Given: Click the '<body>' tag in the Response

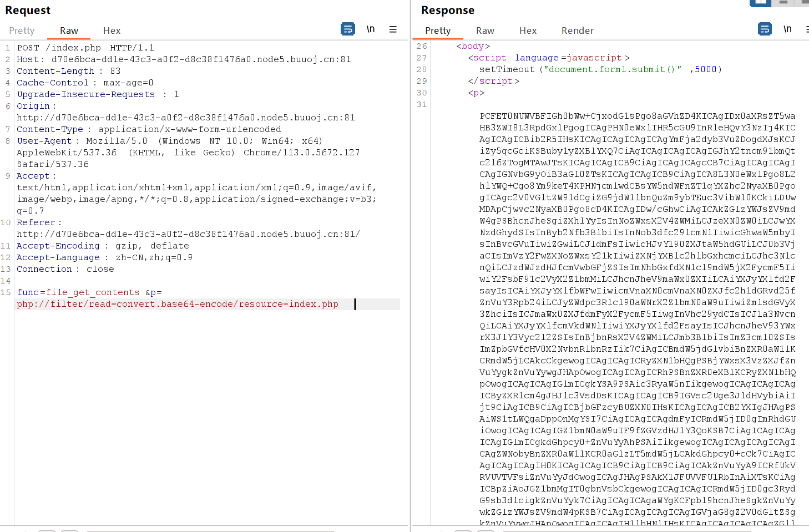Looking at the screenshot, I should [x=473, y=46].
